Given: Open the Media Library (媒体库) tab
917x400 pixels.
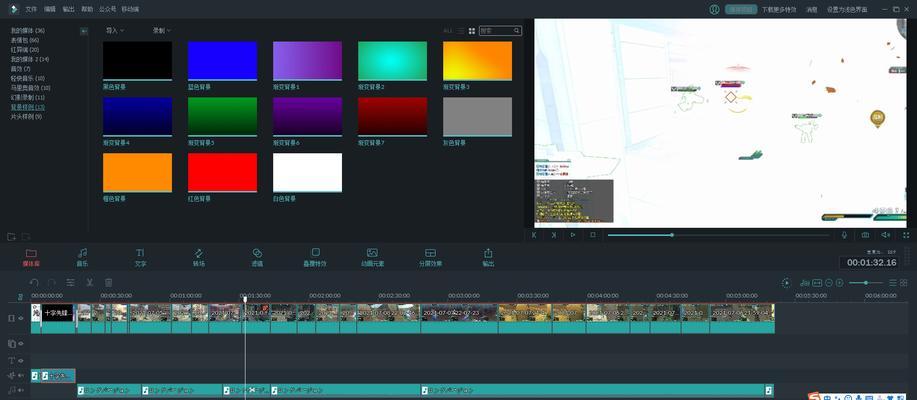Looking at the screenshot, I should tap(31, 257).
